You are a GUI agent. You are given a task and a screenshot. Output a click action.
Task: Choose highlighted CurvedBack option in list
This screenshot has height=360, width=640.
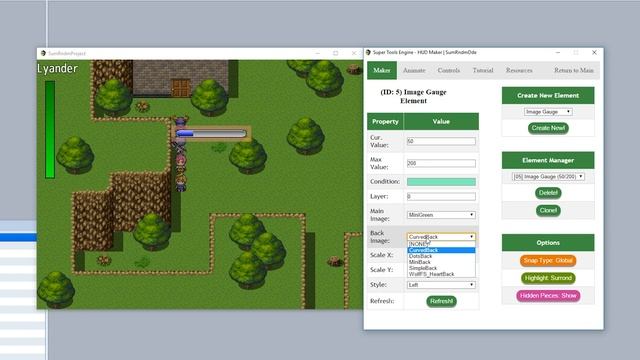coord(441,250)
